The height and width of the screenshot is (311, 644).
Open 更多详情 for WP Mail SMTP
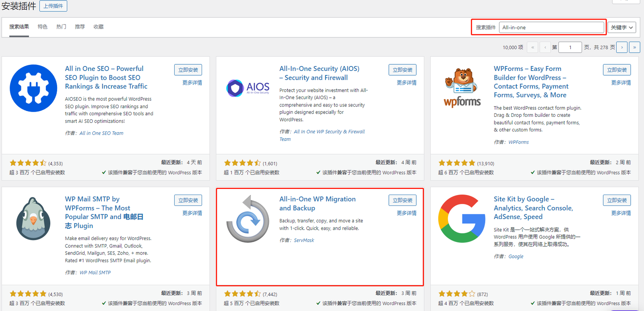coord(192,213)
